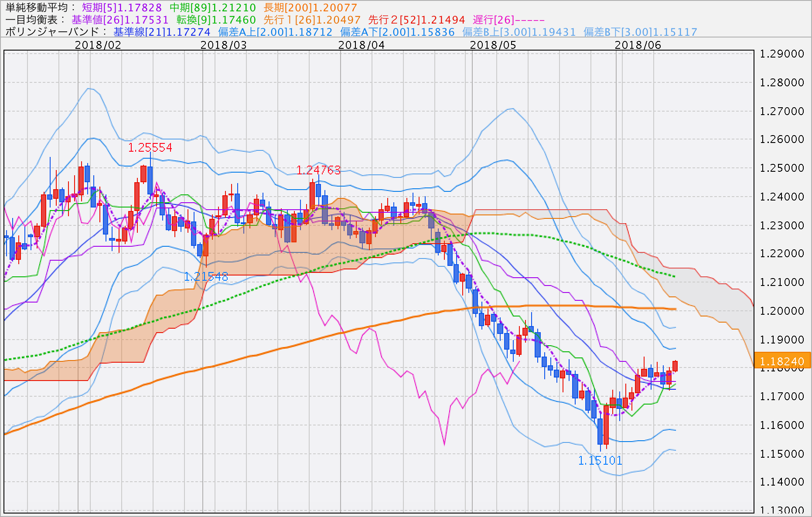
Task: Click the 2018/03 date axis label
Action: point(224,45)
